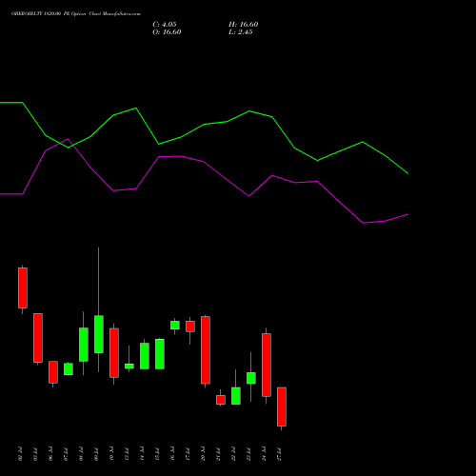Click the open value 'O: 16.60'
Image resolution: width=476 pixels, height=476 pixels.
pos(167,32)
